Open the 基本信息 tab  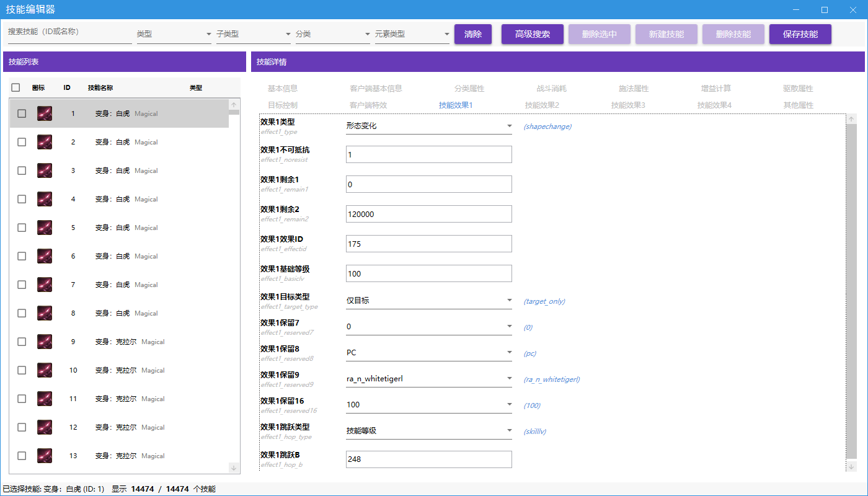point(283,89)
